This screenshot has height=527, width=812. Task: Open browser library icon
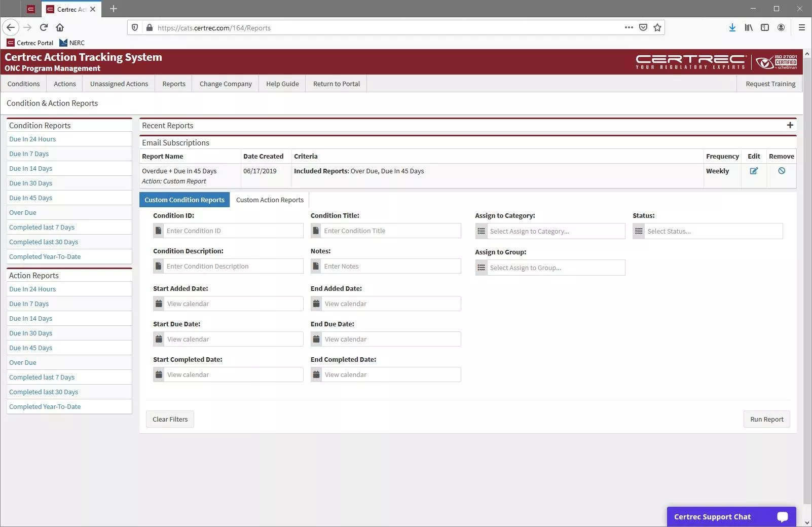(x=749, y=27)
